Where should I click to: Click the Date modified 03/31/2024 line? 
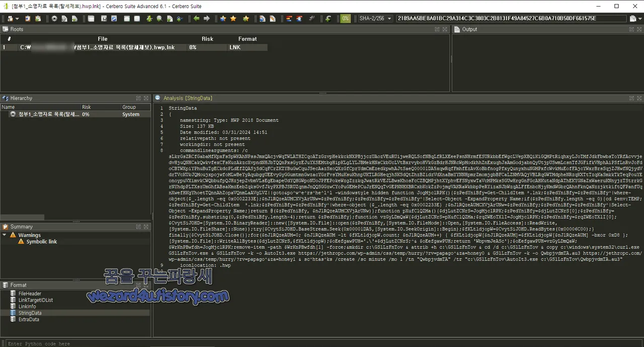[x=223, y=132]
